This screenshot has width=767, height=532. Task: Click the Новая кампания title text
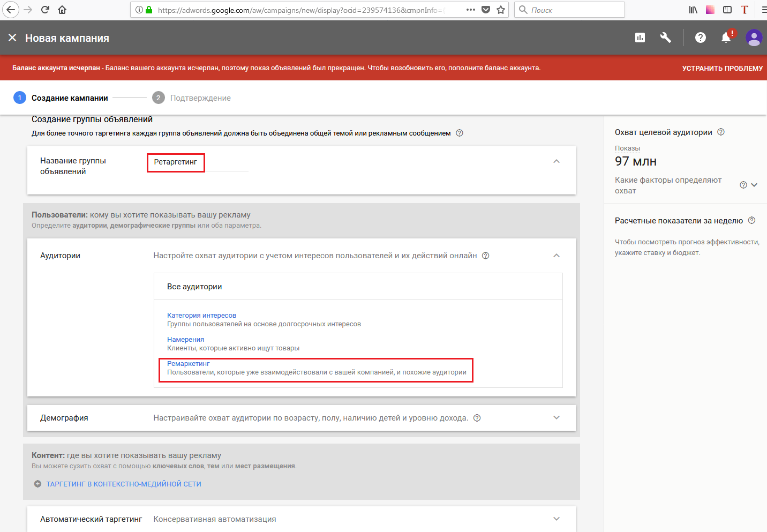pos(67,38)
